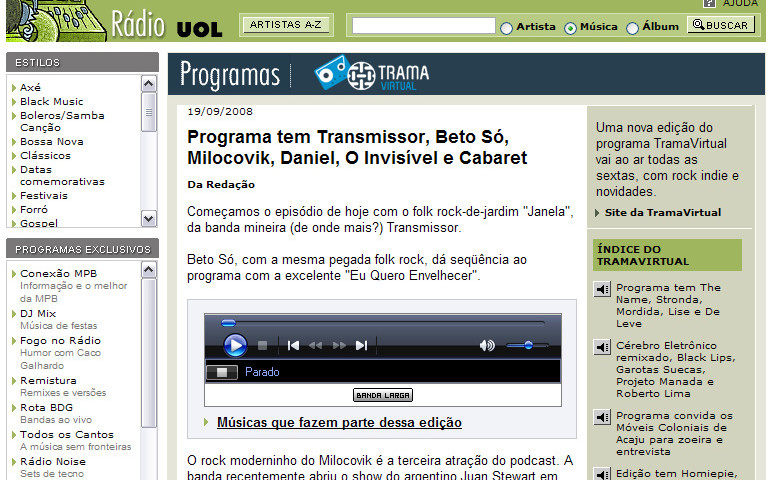Viewport: 771px width, 480px height.
Task: Open the Ajuda help icon
Action: pyautogui.click(x=709, y=3)
